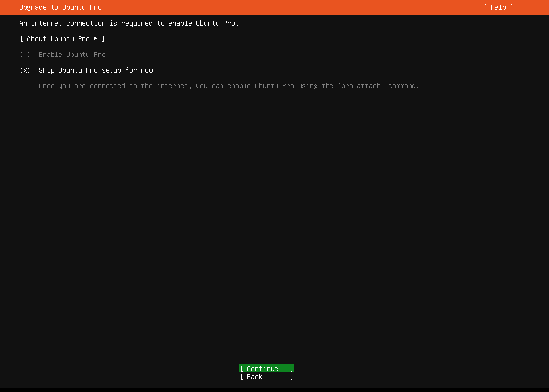This screenshot has height=392, width=549.
Task: Click the 'pro attach' command hint text
Action: point(229,86)
